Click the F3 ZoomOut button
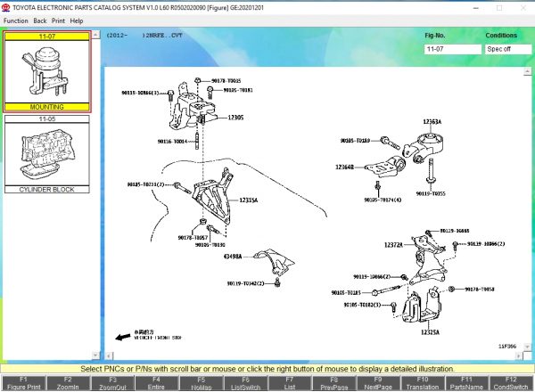The height and width of the screenshot is (392, 535). tap(112, 383)
